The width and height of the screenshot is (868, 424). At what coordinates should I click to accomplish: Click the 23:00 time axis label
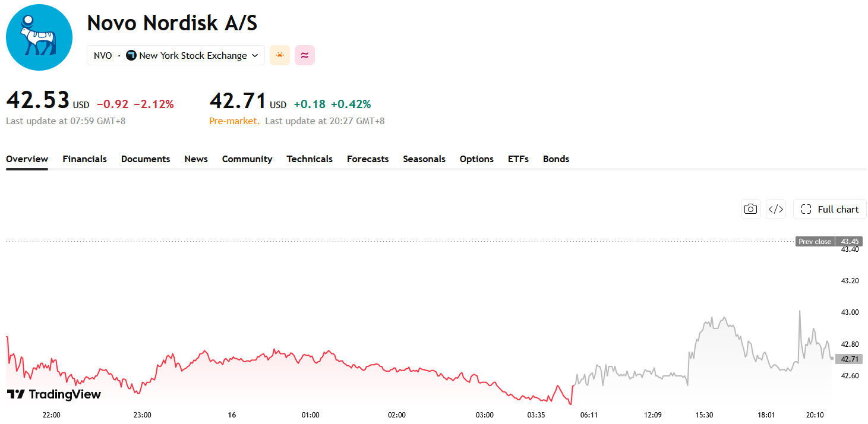tap(142, 414)
